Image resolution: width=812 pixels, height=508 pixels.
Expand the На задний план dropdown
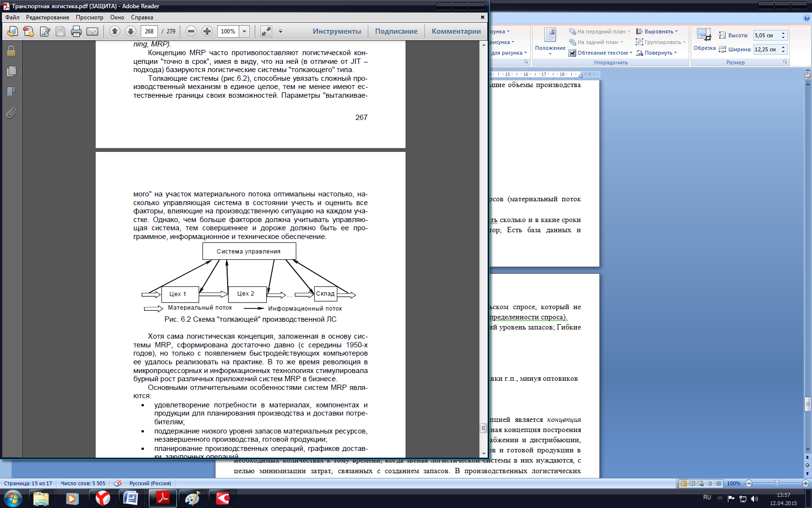(x=622, y=42)
